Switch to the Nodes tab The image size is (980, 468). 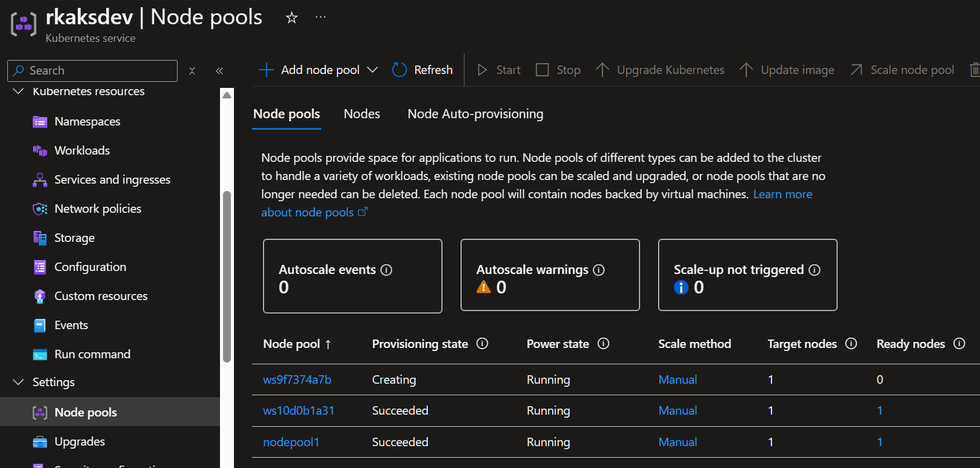pos(362,114)
